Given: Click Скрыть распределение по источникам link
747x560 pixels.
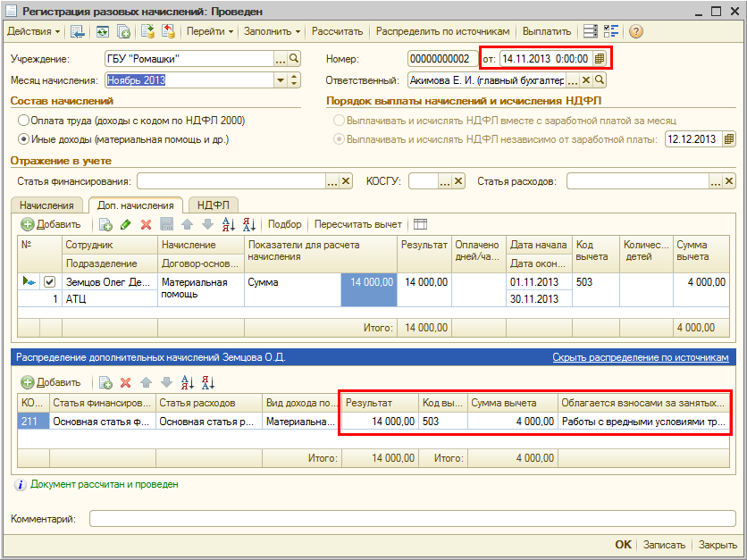Looking at the screenshot, I should click(640, 357).
